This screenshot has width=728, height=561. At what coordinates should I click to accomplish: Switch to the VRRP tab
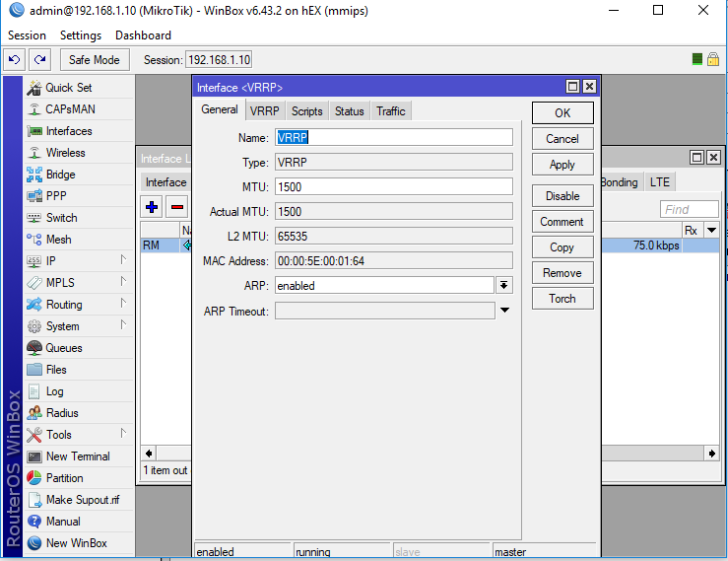click(x=265, y=111)
